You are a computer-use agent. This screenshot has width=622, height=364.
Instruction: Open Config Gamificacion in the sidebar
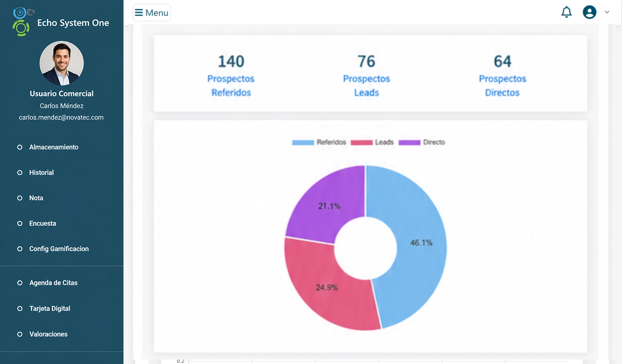[59, 249]
